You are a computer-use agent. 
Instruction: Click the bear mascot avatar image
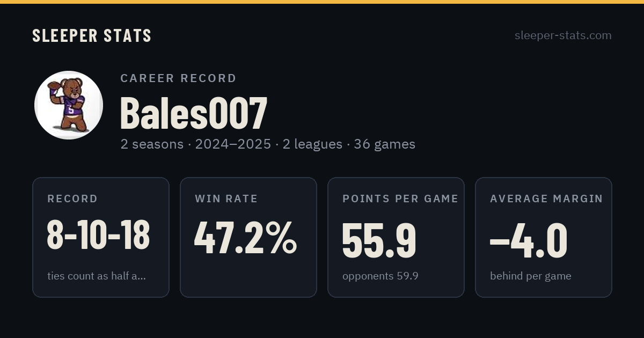69,105
